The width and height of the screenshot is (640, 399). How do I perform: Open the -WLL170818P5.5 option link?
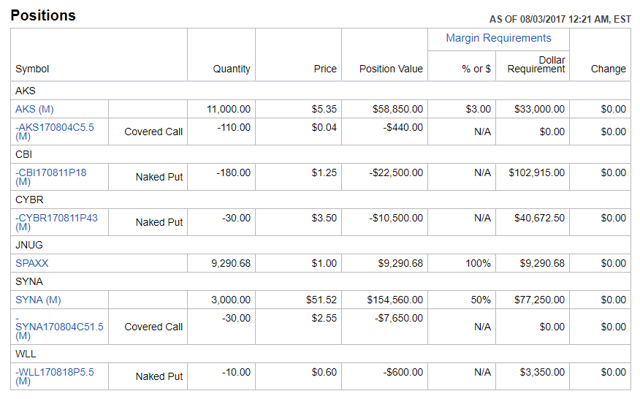(x=55, y=376)
